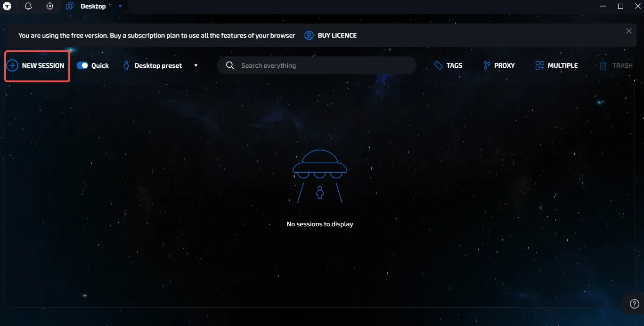This screenshot has height=326, width=644.
Task: Minimize the application window
Action: (603, 7)
